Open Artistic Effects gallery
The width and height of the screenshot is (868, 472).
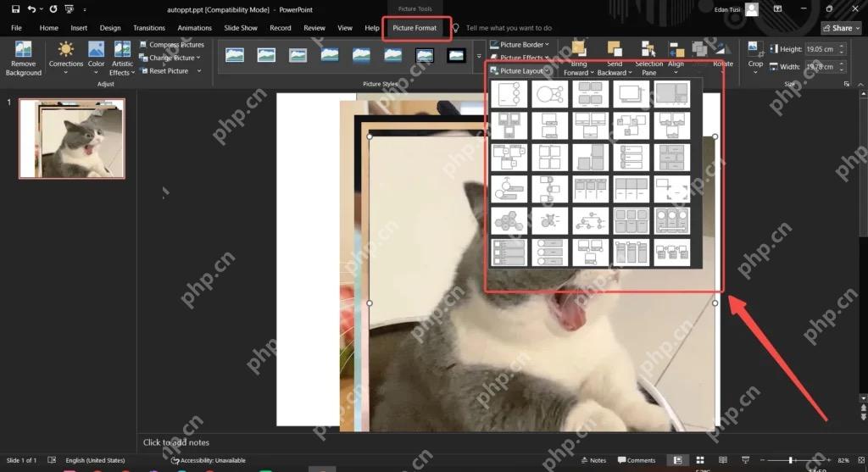122,58
